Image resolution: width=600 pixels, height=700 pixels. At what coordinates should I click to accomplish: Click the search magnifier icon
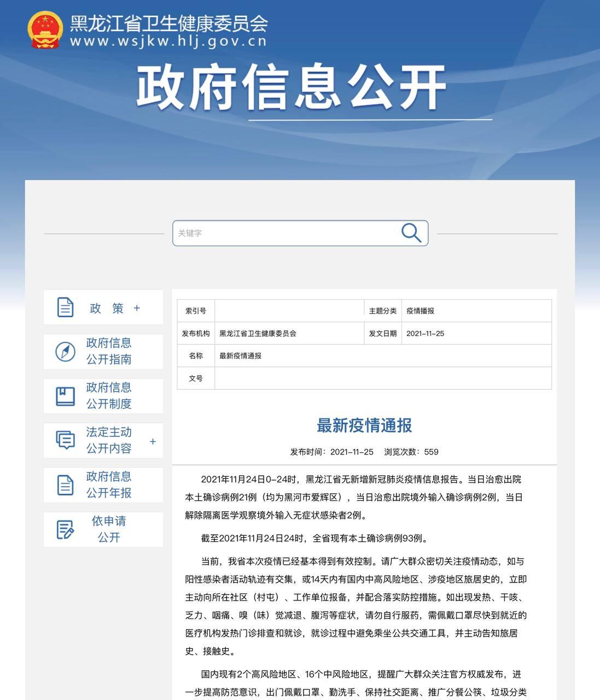(x=411, y=232)
